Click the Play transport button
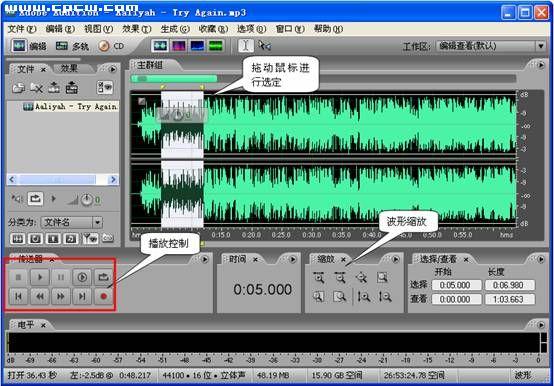Screen dimensions: 554x386 tap(40, 277)
